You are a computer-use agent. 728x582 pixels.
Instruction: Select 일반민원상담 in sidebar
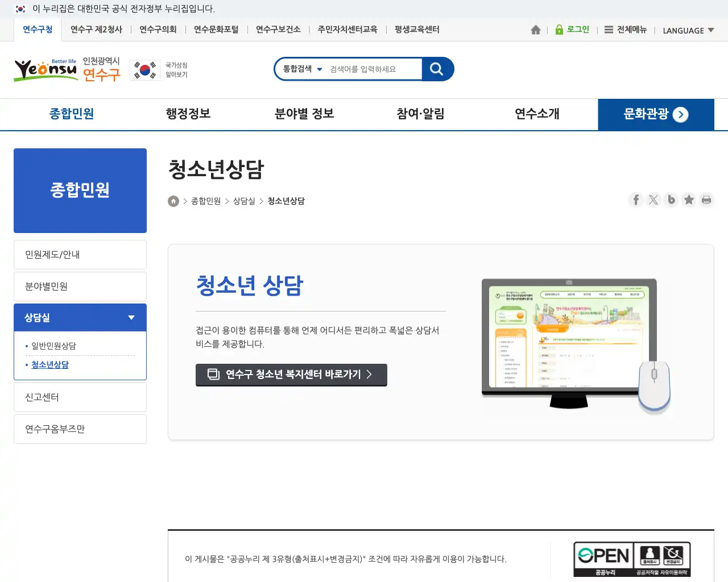(x=53, y=346)
